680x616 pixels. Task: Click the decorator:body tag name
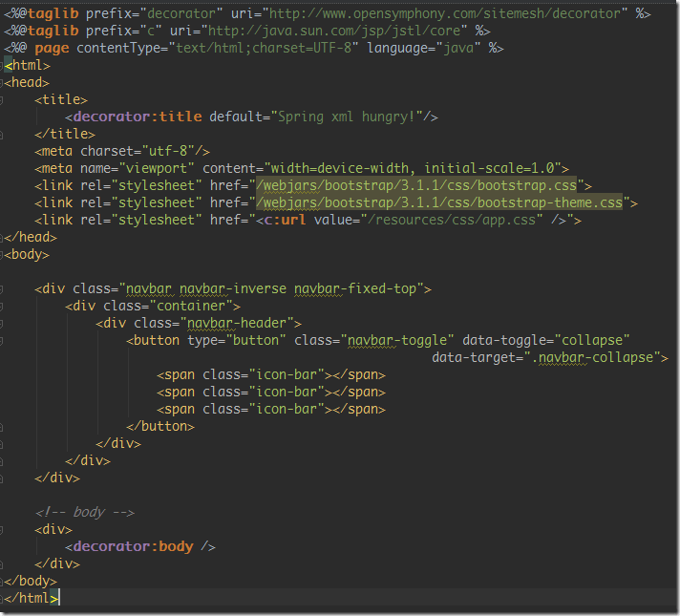pyautogui.click(x=134, y=546)
